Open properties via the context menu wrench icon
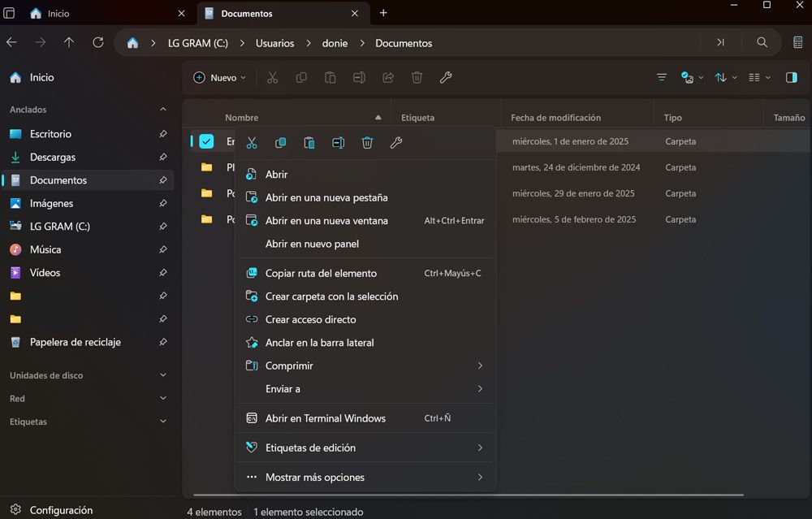Viewport: 812px width, 519px height. click(396, 143)
